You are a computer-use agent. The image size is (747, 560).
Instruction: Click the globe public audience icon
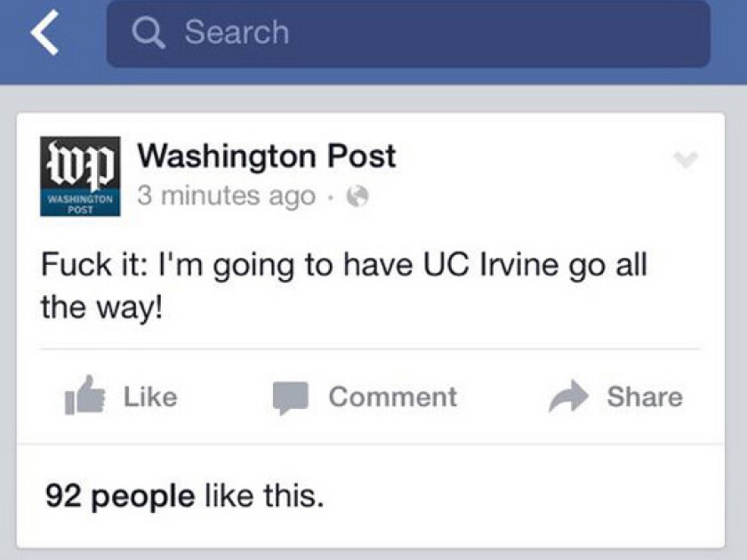(x=357, y=196)
